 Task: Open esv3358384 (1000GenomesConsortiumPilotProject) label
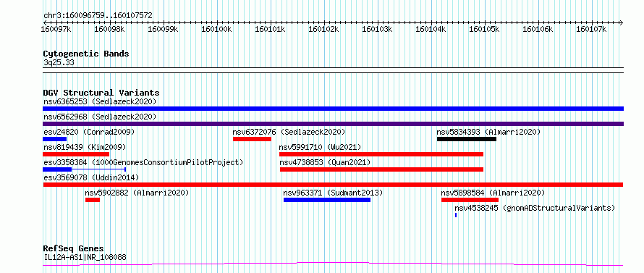point(143,162)
